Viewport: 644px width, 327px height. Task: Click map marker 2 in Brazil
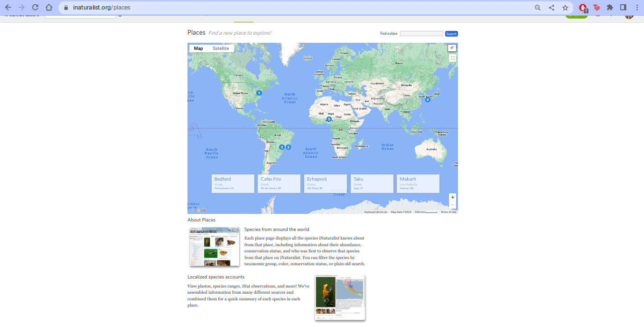(288, 147)
